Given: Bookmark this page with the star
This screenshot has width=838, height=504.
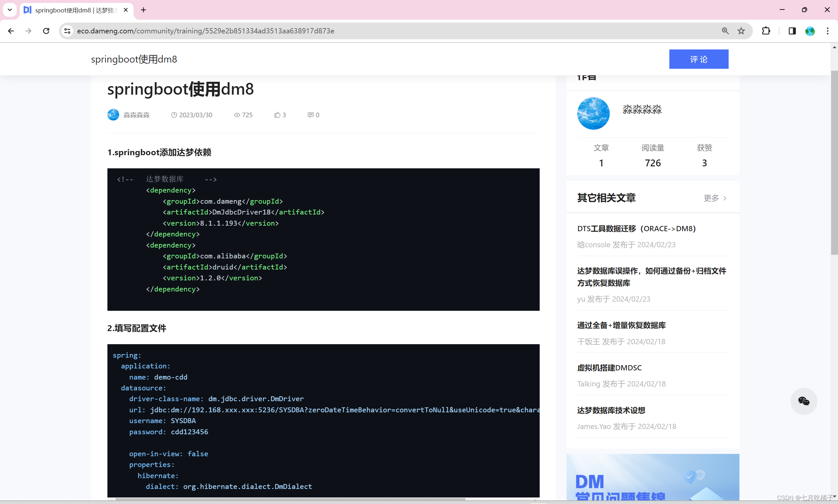Looking at the screenshot, I should [741, 31].
